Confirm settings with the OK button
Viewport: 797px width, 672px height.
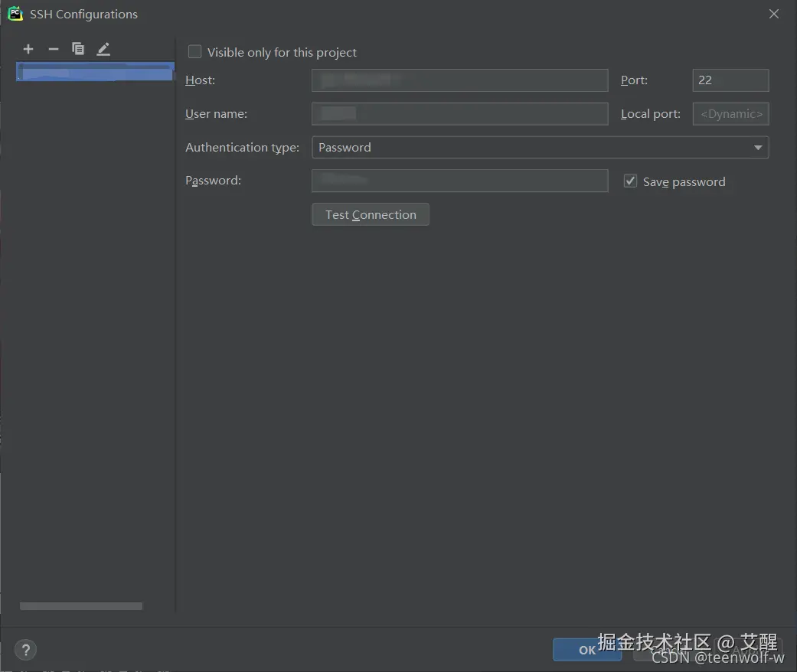click(x=587, y=649)
